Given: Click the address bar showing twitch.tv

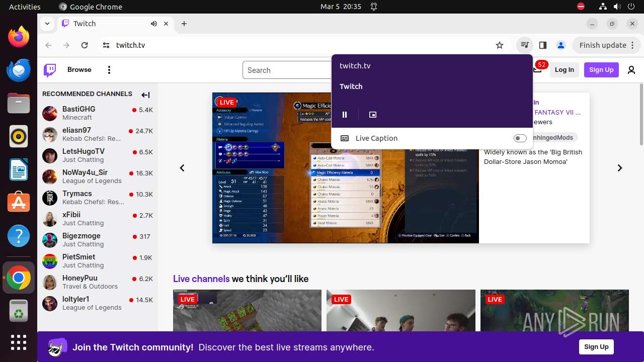Looking at the screenshot, I should tap(302, 45).
